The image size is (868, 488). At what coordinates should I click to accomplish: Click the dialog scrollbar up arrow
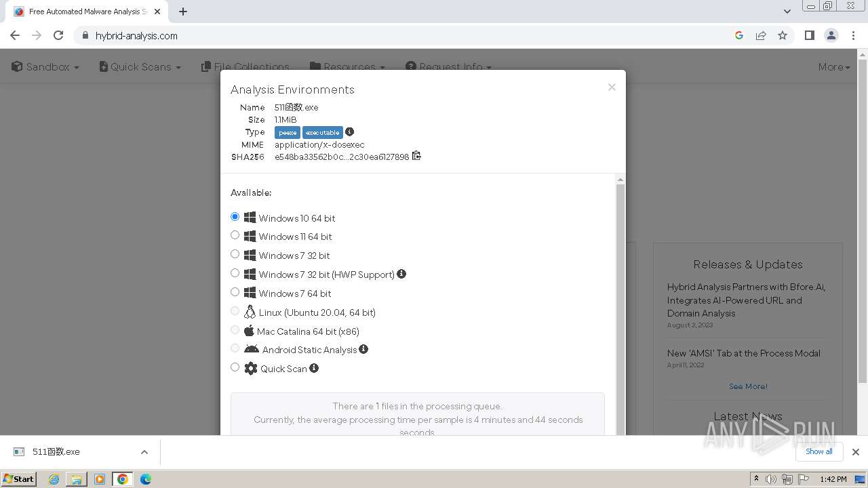tap(620, 180)
